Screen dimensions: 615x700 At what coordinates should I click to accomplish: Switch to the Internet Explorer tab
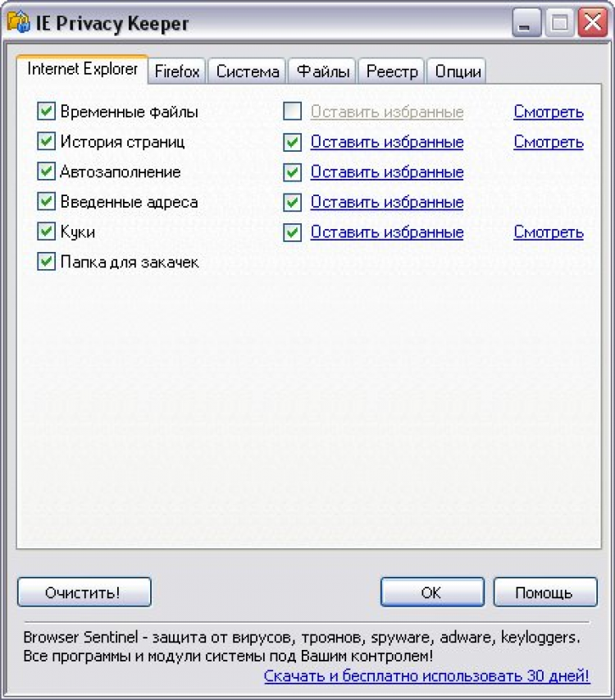point(82,69)
